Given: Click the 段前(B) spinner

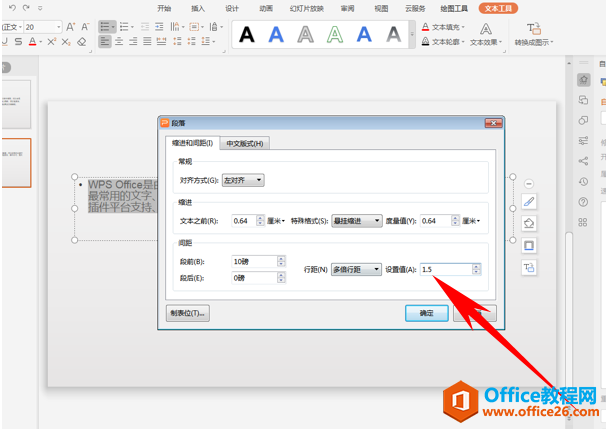Looking at the screenshot, I should 281,262.
